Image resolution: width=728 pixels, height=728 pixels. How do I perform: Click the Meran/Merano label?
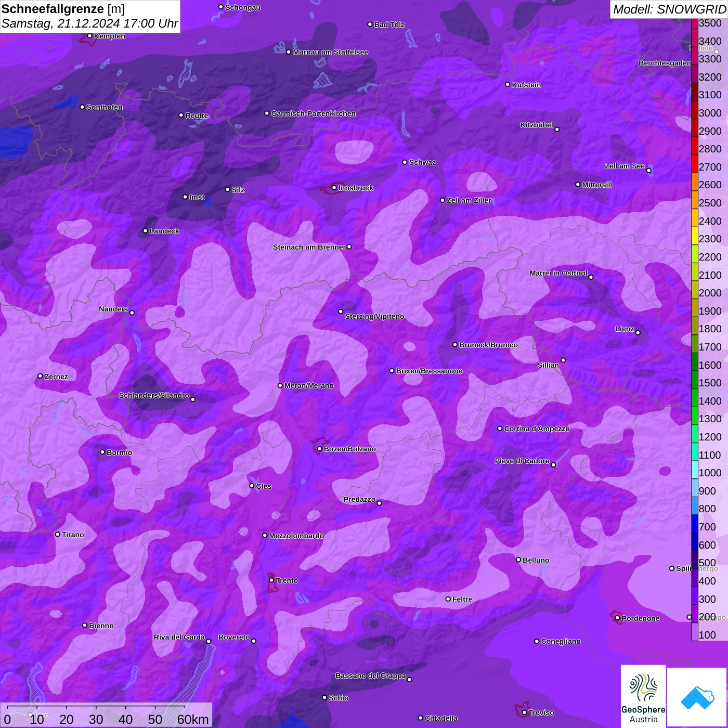tap(309, 385)
